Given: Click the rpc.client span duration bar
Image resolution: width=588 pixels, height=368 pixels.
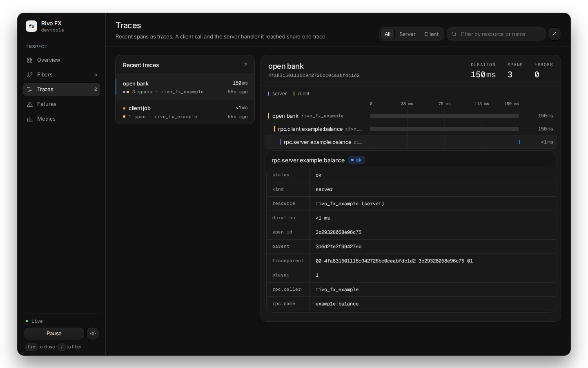Looking at the screenshot, I should [445, 129].
